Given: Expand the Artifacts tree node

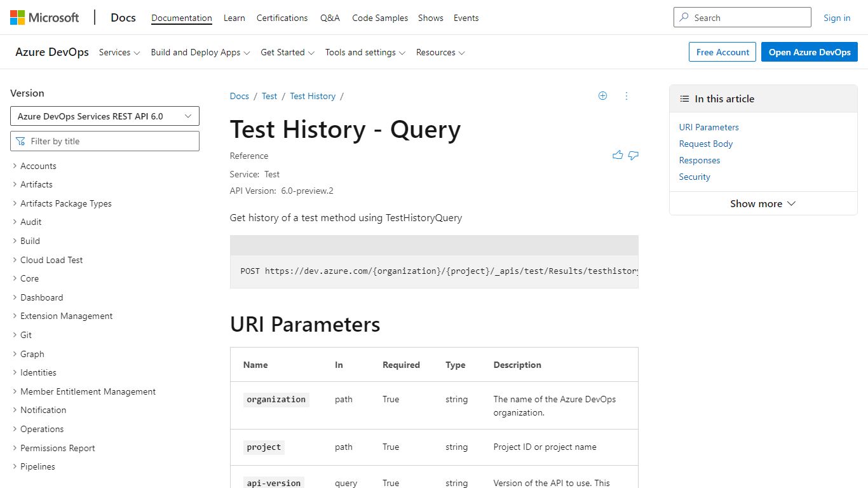Looking at the screenshot, I should tap(15, 184).
